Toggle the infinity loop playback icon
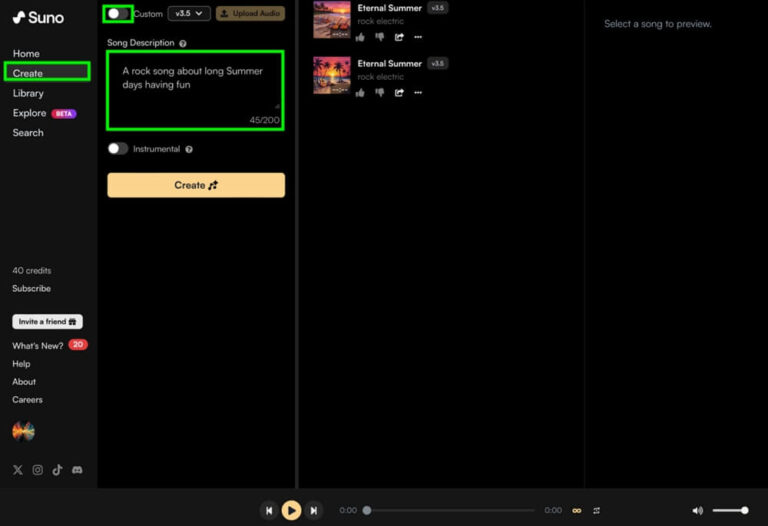The width and height of the screenshot is (768, 526). (576, 510)
